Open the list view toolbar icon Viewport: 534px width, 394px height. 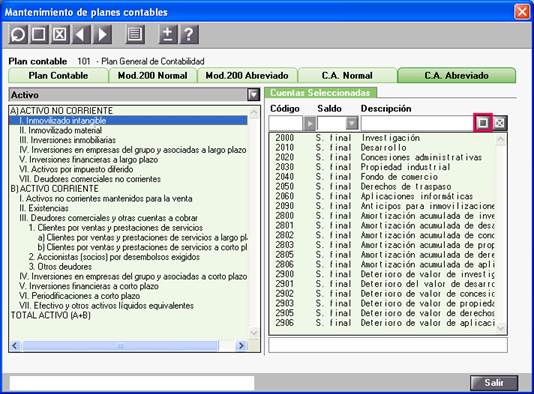[x=135, y=34]
